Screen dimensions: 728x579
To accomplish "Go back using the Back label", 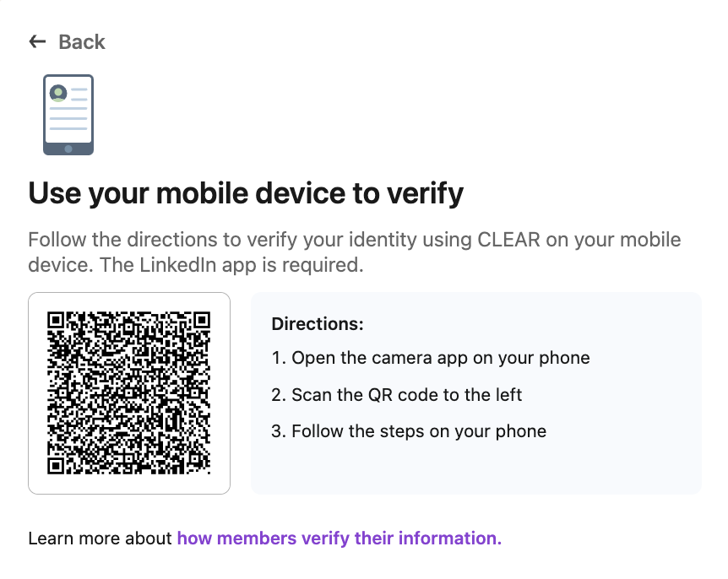I will click(82, 42).
